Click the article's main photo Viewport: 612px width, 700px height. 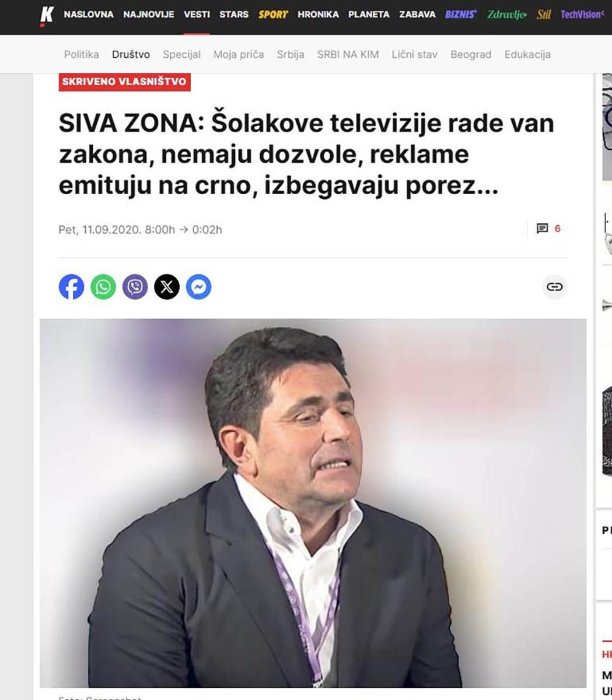pyautogui.click(x=313, y=503)
